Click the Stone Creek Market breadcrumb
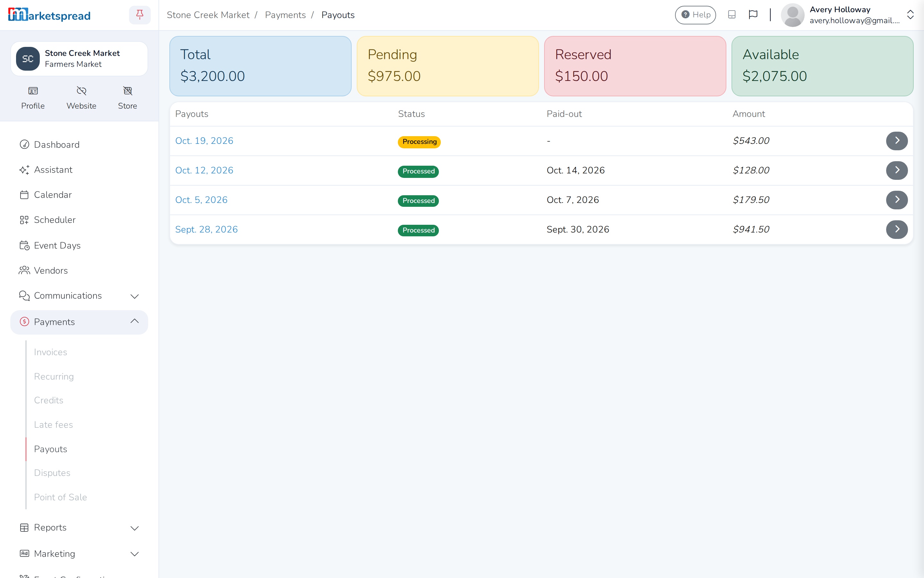 (208, 15)
